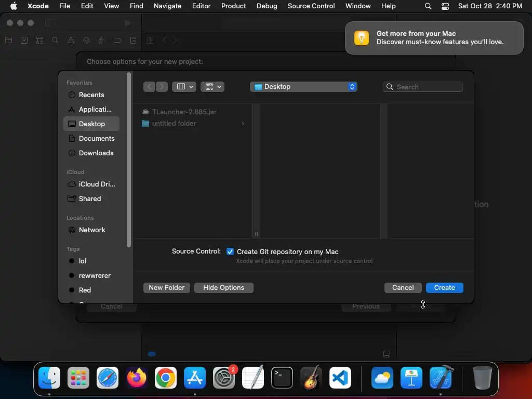
Task: Launch Google Chrome from the Dock
Action: coord(166,378)
